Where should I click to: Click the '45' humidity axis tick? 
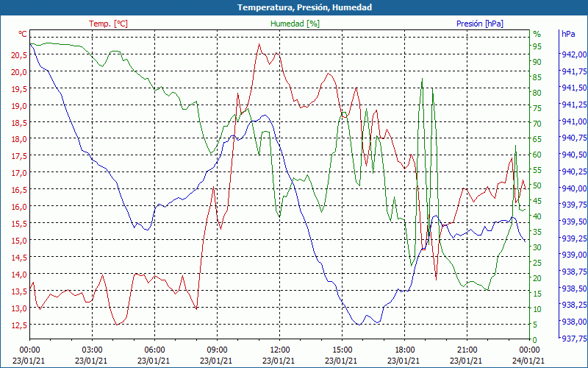[537, 201]
